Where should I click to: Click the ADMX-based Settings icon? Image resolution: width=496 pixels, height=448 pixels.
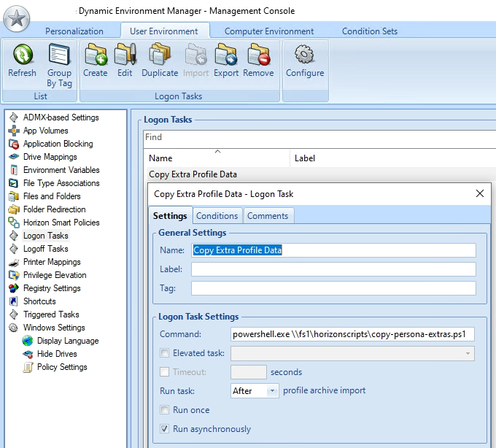click(x=14, y=117)
